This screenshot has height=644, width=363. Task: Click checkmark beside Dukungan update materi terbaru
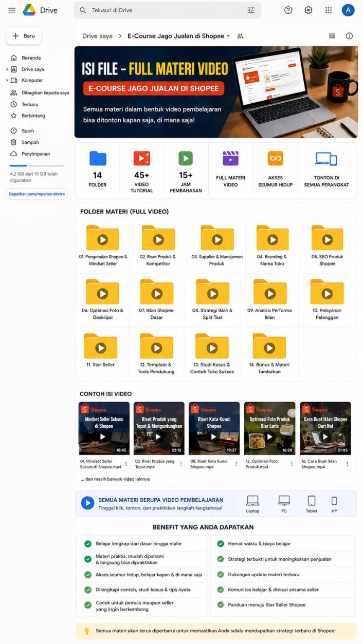[221, 574]
